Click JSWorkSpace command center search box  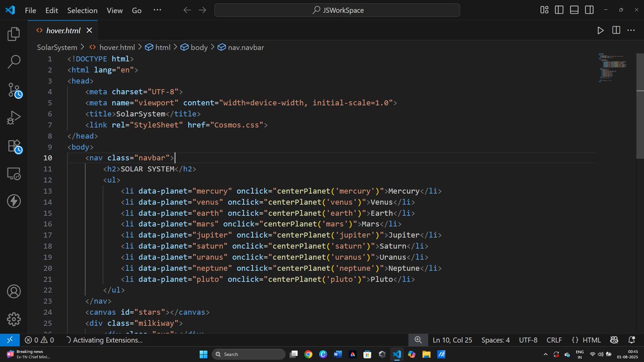[x=337, y=10]
